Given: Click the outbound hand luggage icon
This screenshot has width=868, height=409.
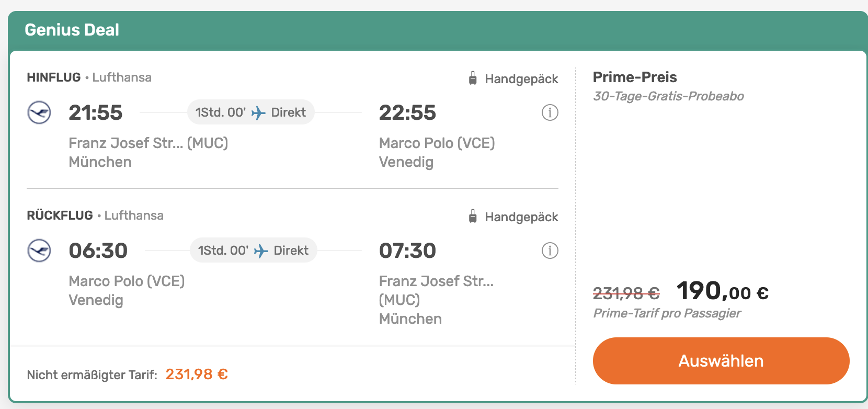Looking at the screenshot, I should [x=473, y=78].
